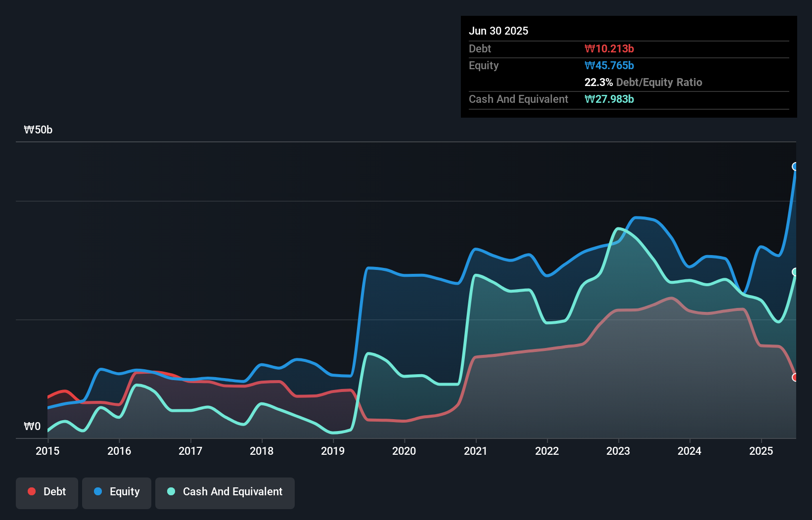Select the red Debt endpoint marker on chart

[795, 377]
